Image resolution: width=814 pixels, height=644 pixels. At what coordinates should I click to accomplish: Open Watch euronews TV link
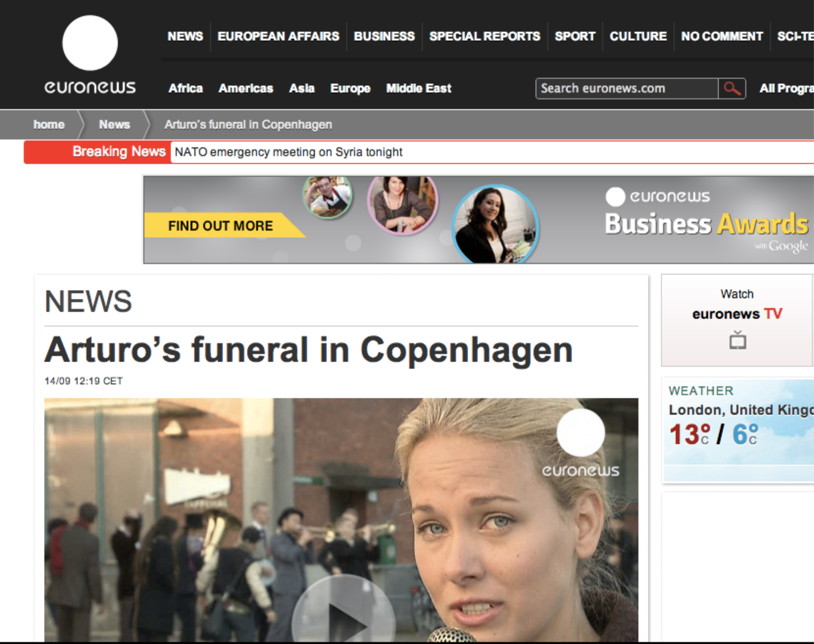(x=737, y=320)
